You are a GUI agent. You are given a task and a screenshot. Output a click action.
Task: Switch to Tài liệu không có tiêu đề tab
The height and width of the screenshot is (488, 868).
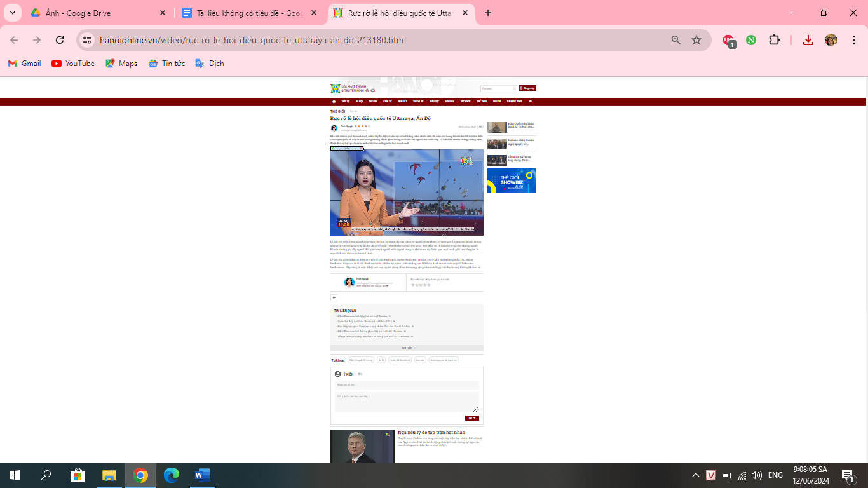[x=249, y=13]
